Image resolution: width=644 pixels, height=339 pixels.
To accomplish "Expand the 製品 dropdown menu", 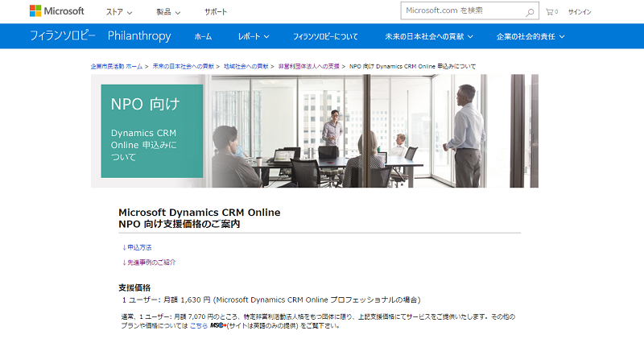I will click(168, 12).
